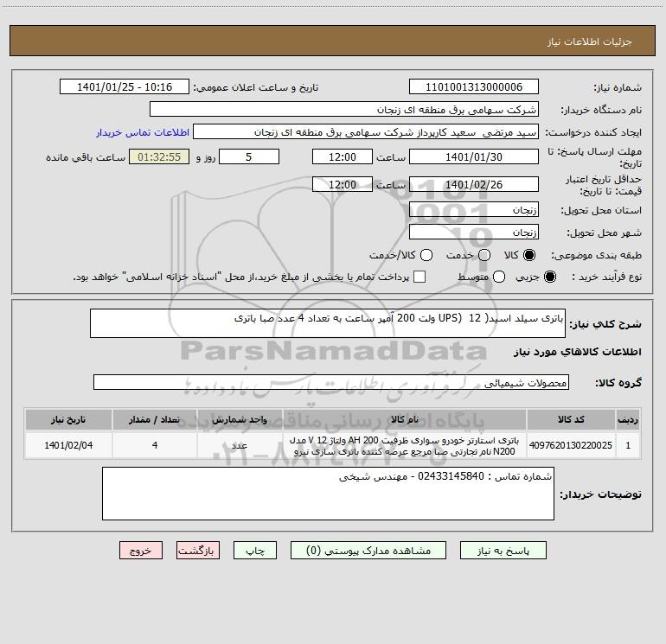Click the request creator name field
This screenshot has width=666, height=644.
coord(366,132)
